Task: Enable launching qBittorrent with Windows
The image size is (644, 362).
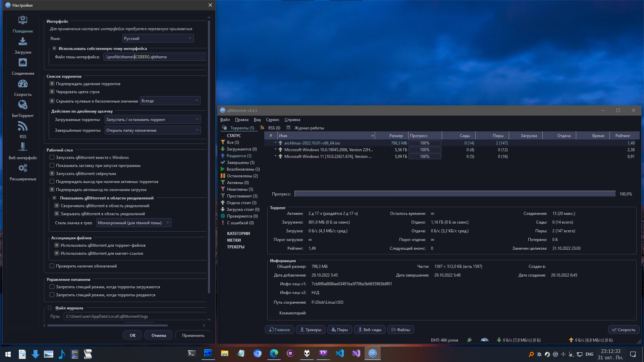Action: [x=52, y=158]
